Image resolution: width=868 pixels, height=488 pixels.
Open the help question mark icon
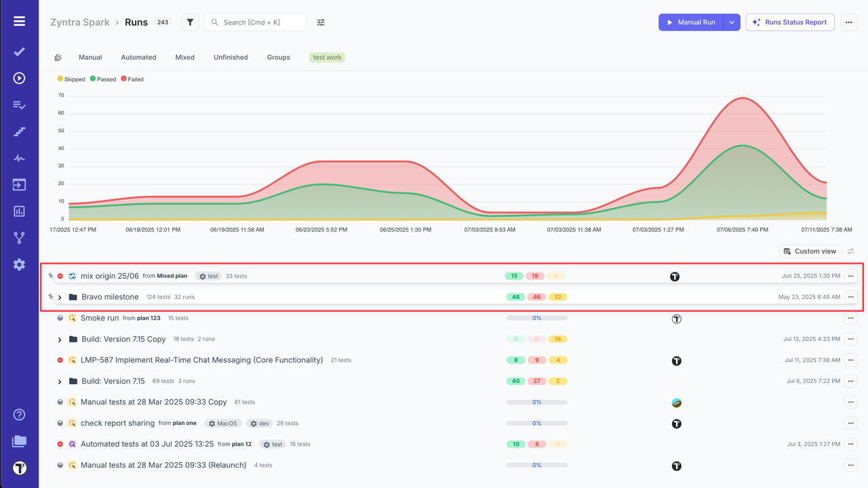[19, 415]
